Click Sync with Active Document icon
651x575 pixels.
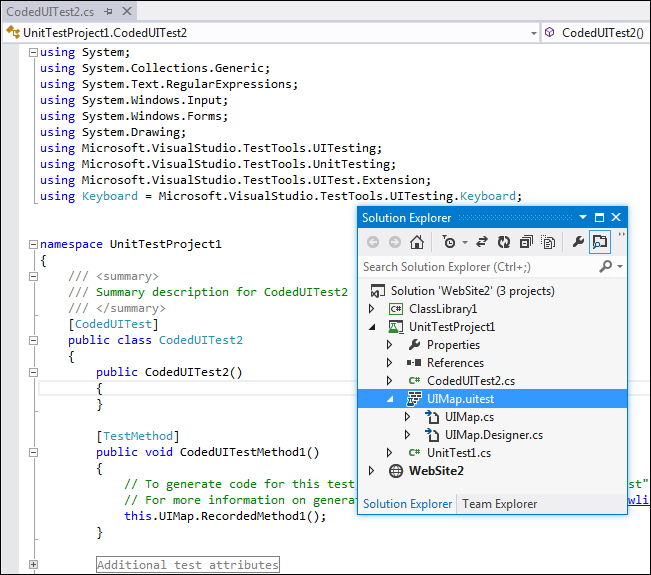[482, 242]
